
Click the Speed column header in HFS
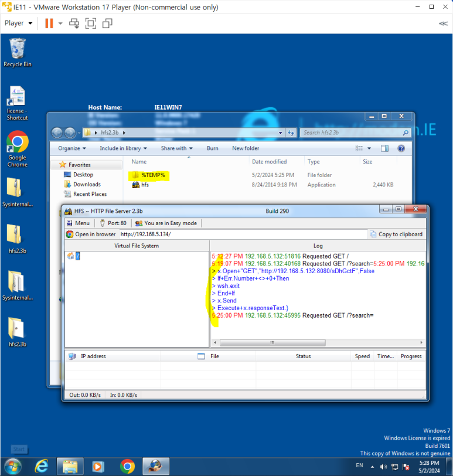pyautogui.click(x=362, y=356)
